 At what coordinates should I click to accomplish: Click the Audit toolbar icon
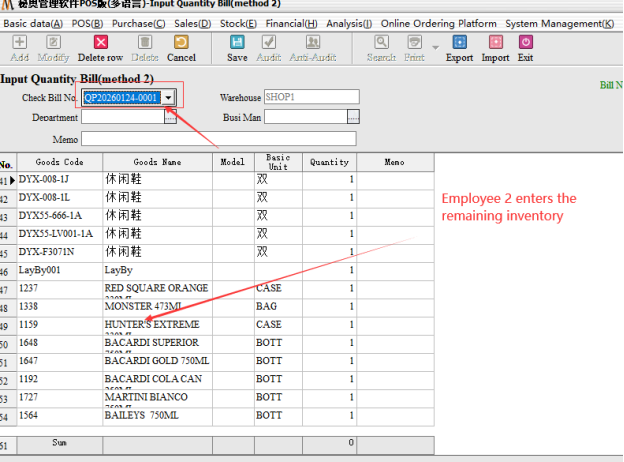(268, 42)
